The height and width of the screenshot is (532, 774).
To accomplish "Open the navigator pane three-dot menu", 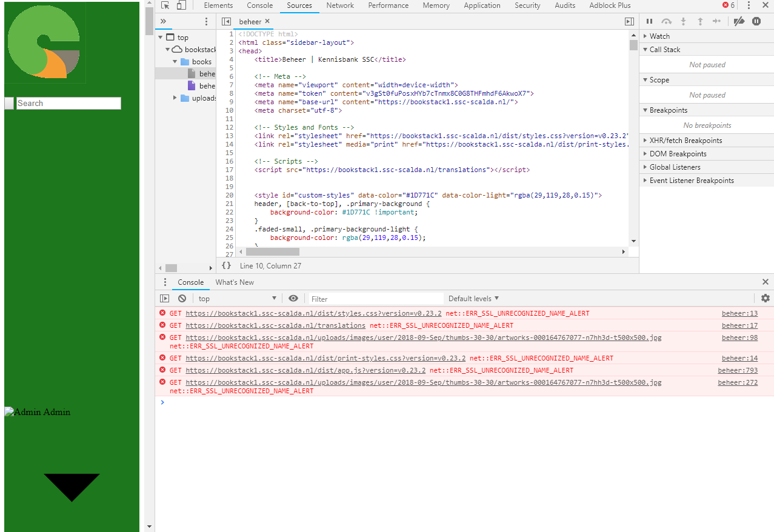I will coord(206,21).
